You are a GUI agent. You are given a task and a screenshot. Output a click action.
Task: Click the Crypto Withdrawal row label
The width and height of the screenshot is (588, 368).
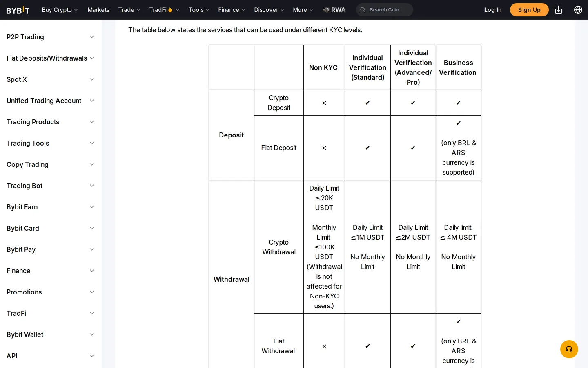(x=279, y=247)
